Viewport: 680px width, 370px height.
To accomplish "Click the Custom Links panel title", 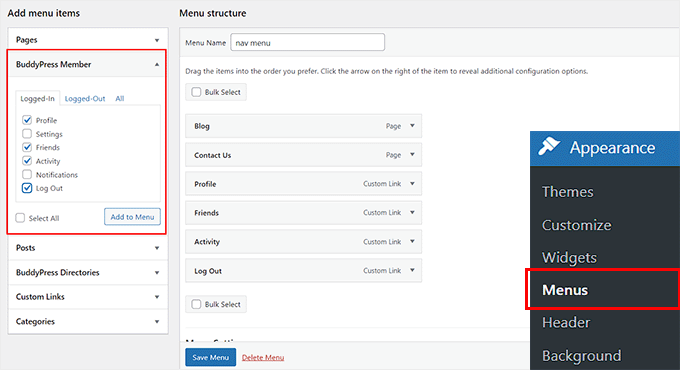I will click(x=40, y=297).
